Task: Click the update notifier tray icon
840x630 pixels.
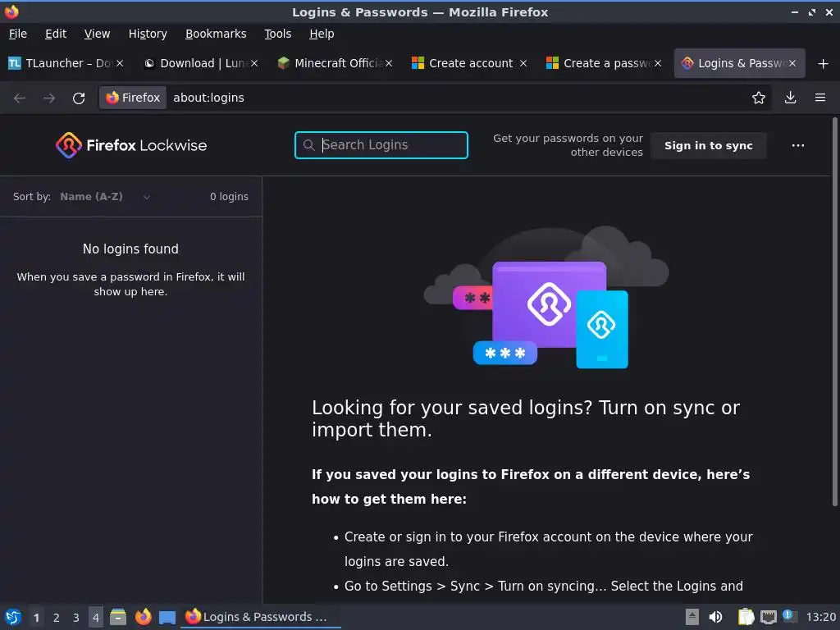Action: point(790,616)
